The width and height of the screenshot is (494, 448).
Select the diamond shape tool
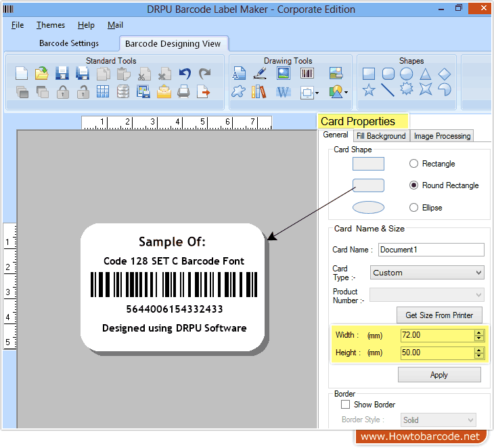click(x=445, y=74)
